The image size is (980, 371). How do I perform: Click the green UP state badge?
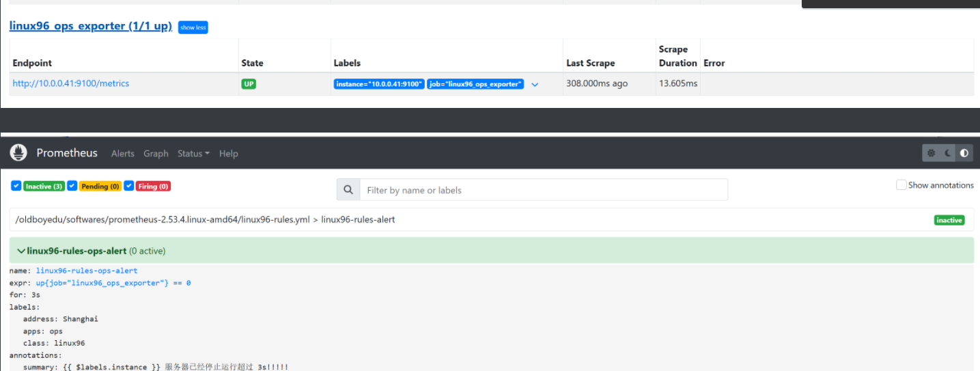point(249,84)
